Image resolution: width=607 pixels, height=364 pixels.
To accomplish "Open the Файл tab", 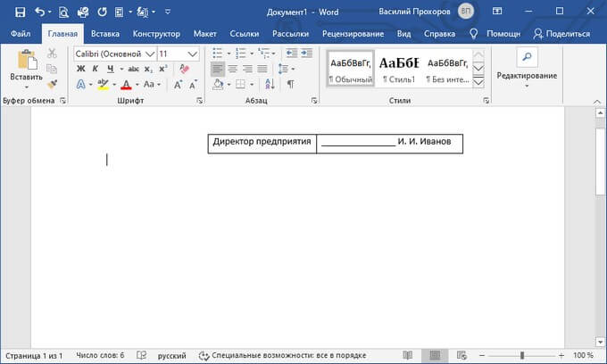I will [21, 34].
